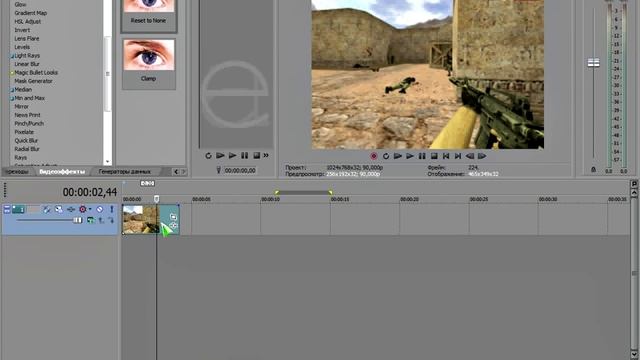Stop trimmer playback
Image resolution: width=640 pixels, height=360 pixels.
(x=256, y=156)
